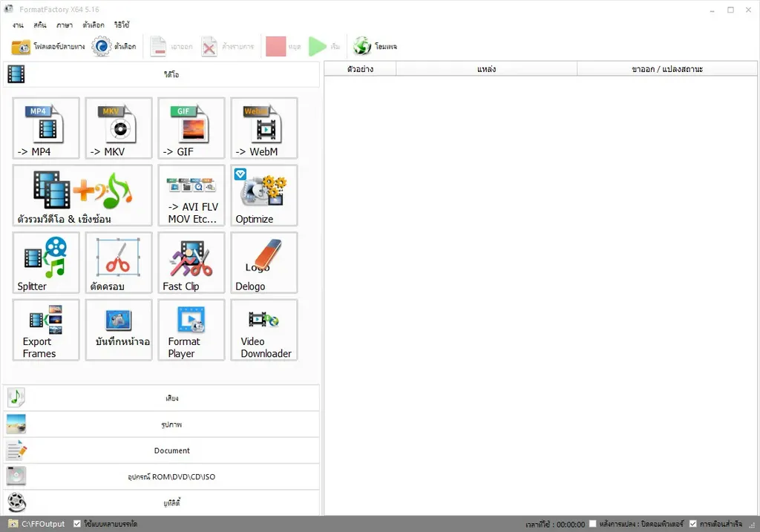Screen dimensions: 760x532
Task: Toggle the multi-thread checkbox in the status bar
Action: pyautogui.click(x=77, y=524)
